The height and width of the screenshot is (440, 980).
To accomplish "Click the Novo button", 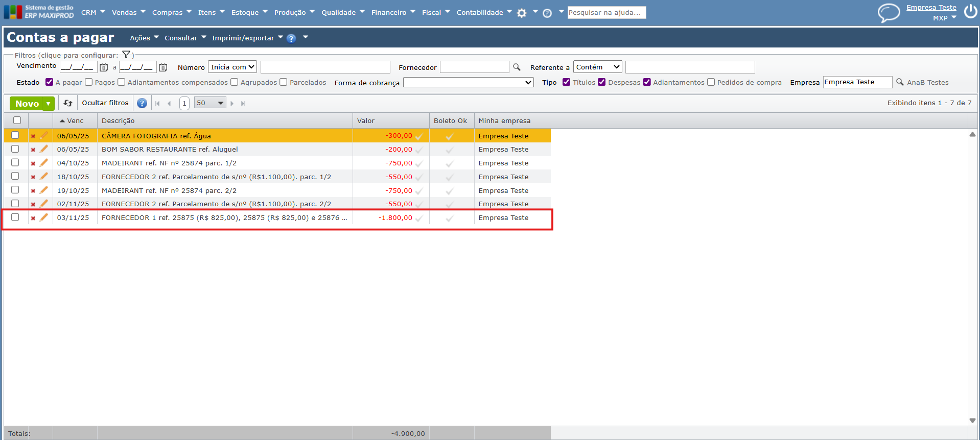I will point(27,104).
